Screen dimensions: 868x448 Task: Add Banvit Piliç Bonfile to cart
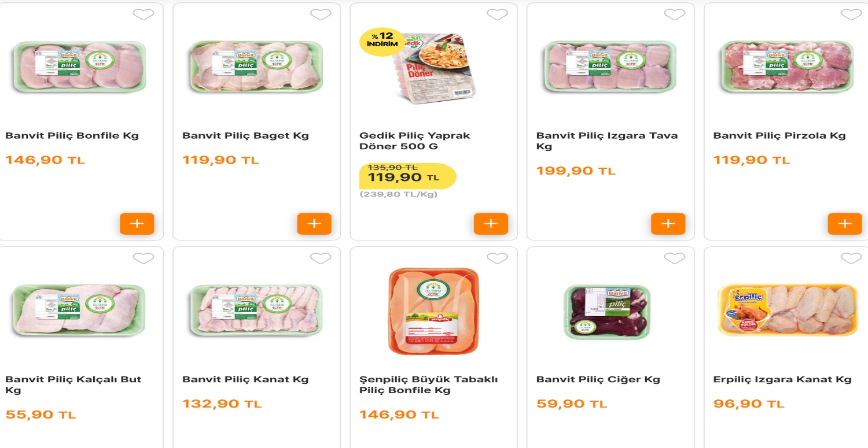[x=137, y=224]
